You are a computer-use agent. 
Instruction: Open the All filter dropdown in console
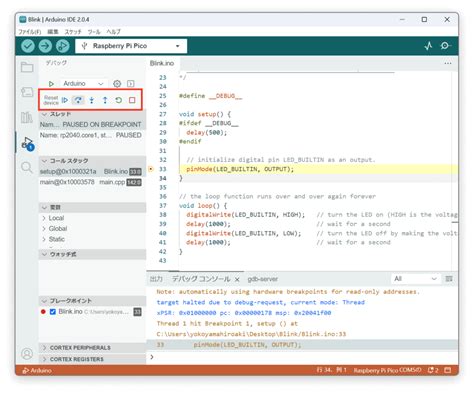pyautogui.click(x=415, y=279)
